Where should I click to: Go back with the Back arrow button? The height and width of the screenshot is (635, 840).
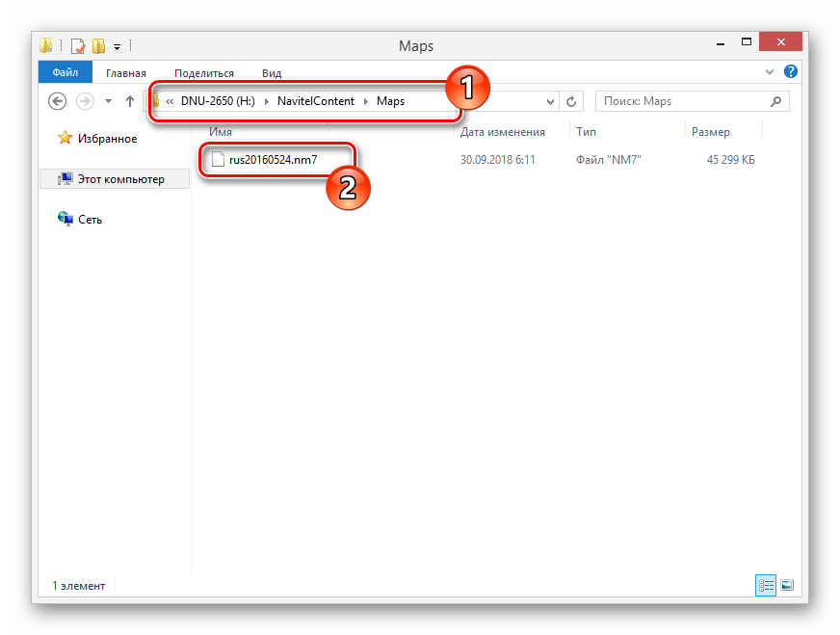point(58,101)
